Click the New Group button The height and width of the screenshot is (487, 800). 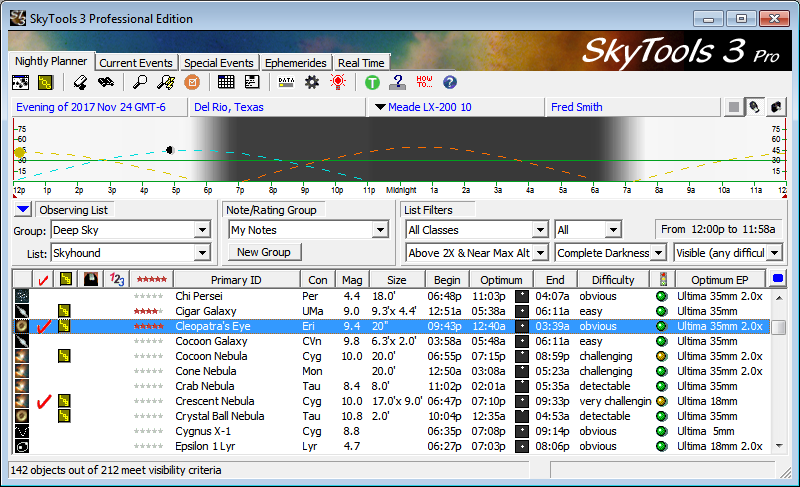click(x=264, y=253)
